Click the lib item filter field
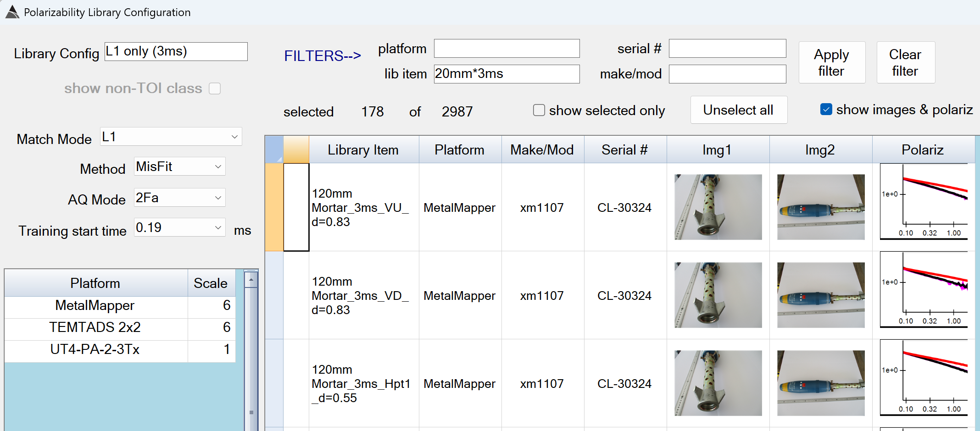 pyautogui.click(x=507, y=74)
